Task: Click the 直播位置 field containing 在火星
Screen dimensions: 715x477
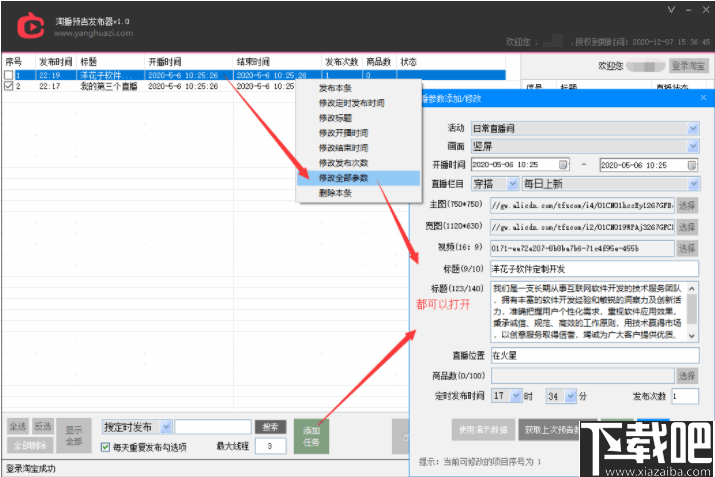Action: pyautogui.click(x=595, y=355)
